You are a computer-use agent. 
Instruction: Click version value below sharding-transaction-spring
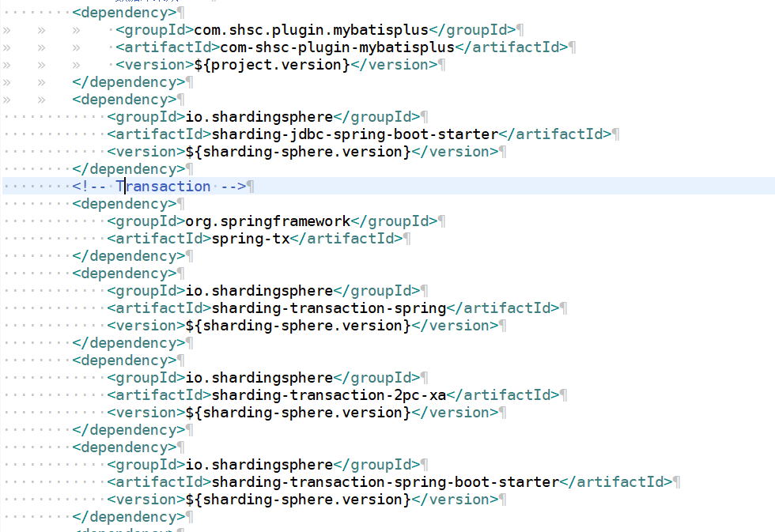(298, 326)
